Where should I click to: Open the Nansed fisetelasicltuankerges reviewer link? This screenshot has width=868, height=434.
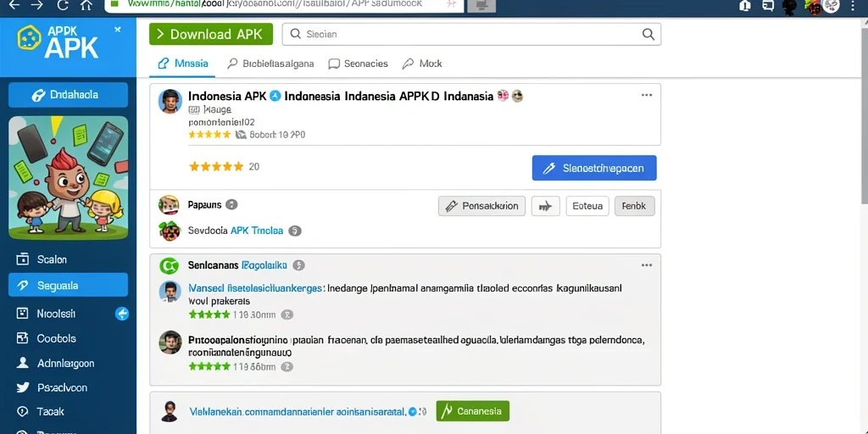tap(255, 288)
